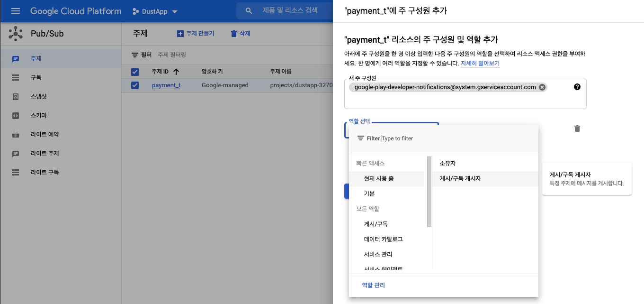The height and width of the screenshot is (304, 644).
Task: Click the Pub/Sub product logo
Action: click(x=16, y=34)
